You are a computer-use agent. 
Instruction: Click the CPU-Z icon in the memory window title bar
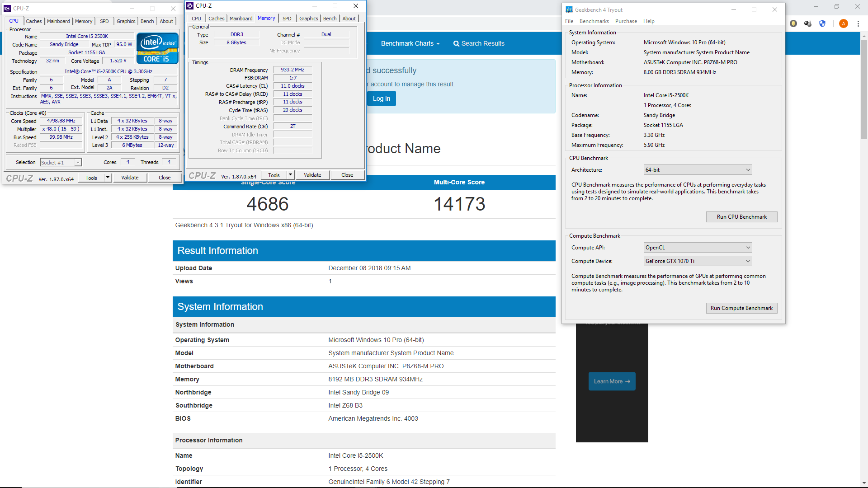tap(190, 6)
